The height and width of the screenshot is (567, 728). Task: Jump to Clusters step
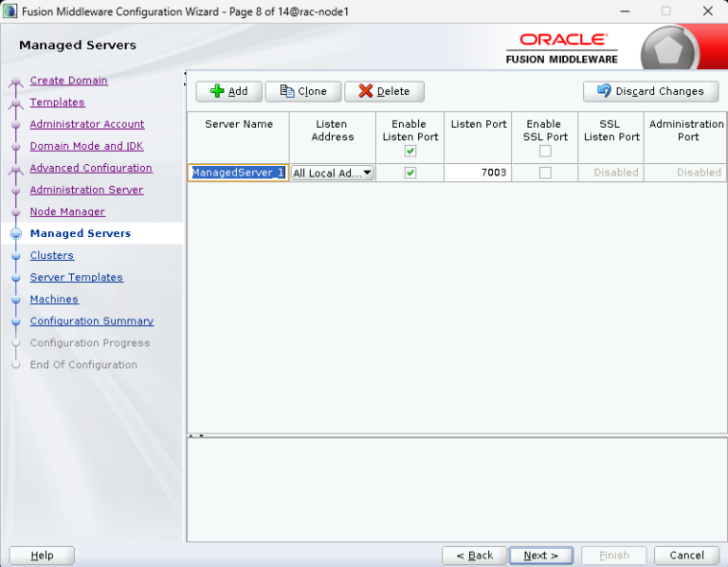pos(52,255)
